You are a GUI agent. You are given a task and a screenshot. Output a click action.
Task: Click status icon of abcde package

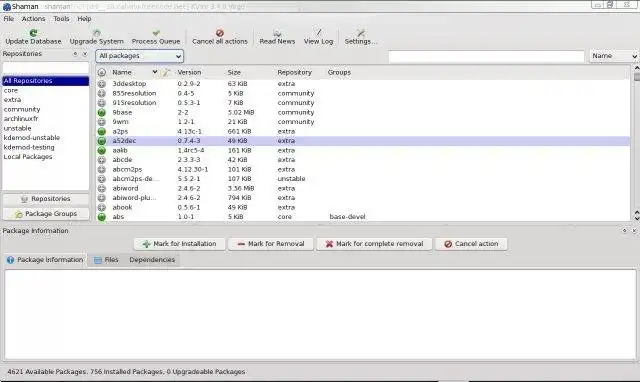click(x=102, y=160)
